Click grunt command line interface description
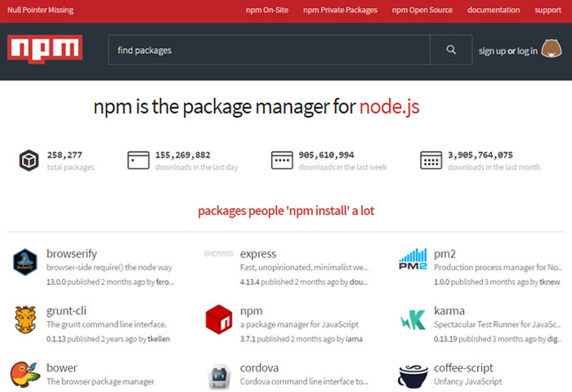The width and height of the screenshot is (572, 392). (106, 324)
